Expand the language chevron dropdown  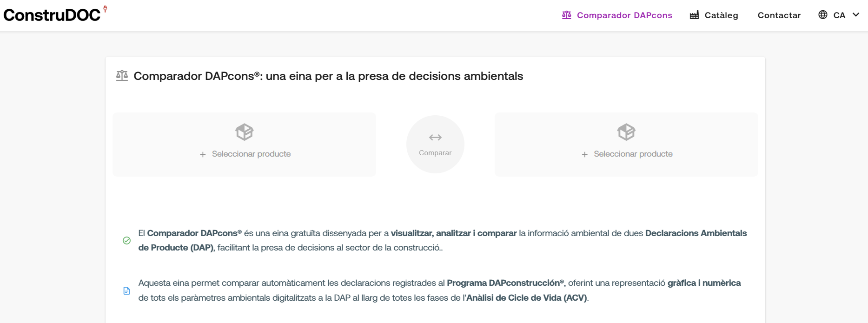(x=856, y=15)
